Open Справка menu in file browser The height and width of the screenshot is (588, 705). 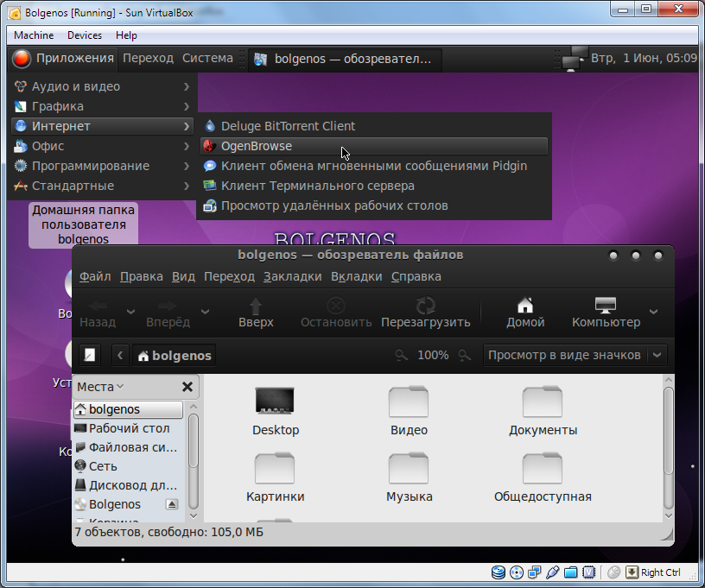[x=416, y=276]
